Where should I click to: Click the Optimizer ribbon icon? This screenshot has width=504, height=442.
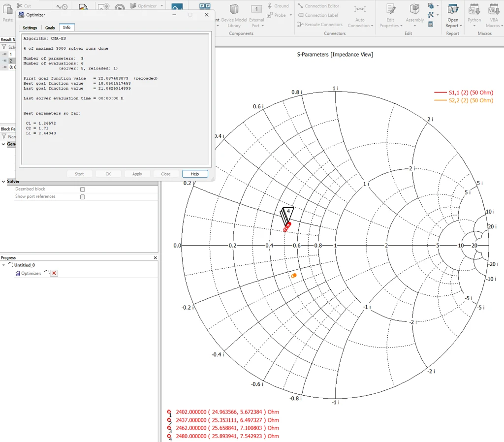pyautogui.click(x=133, y=6)
